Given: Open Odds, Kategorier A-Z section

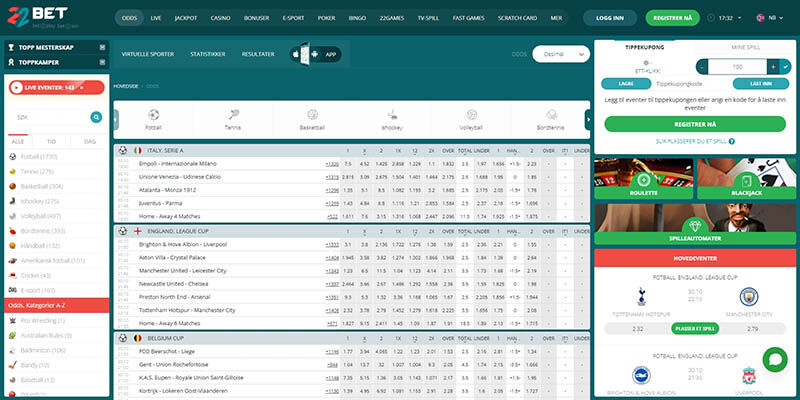Looking at the screenshot, I should [x=57, y=305].
